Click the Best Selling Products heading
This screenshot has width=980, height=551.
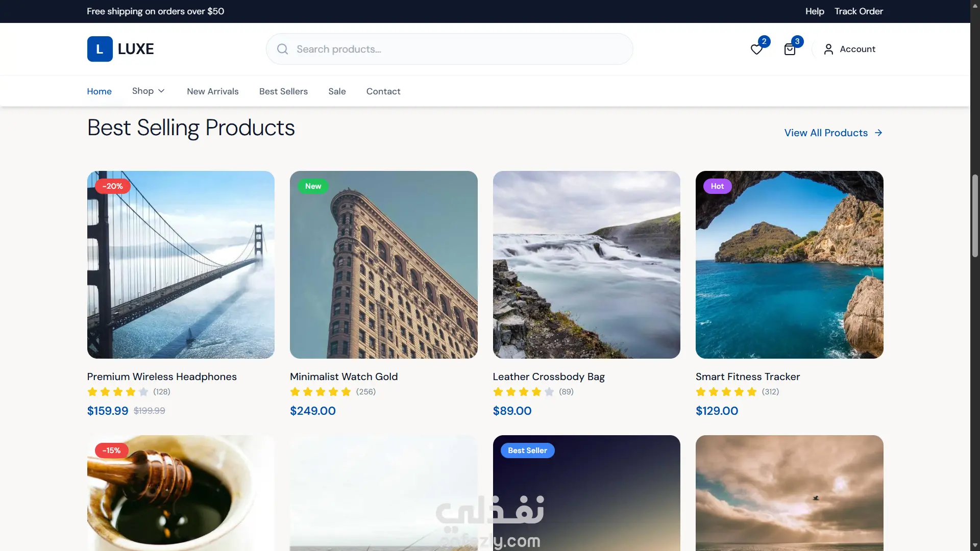pyautogui.click(x=191, y=128)
